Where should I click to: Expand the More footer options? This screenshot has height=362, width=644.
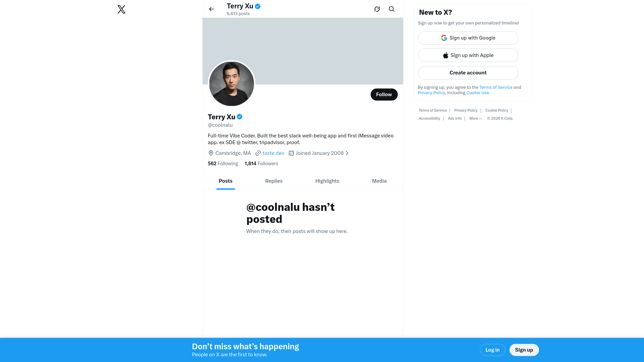point(475,119)
